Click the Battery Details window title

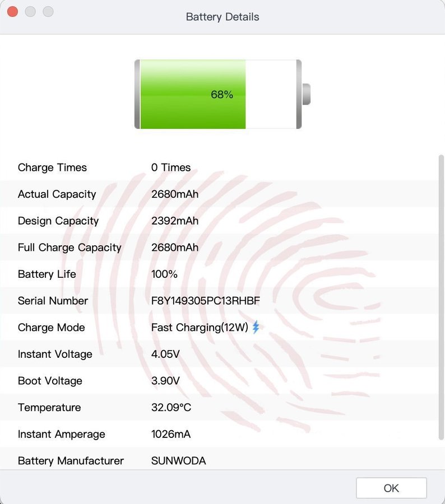222,17
